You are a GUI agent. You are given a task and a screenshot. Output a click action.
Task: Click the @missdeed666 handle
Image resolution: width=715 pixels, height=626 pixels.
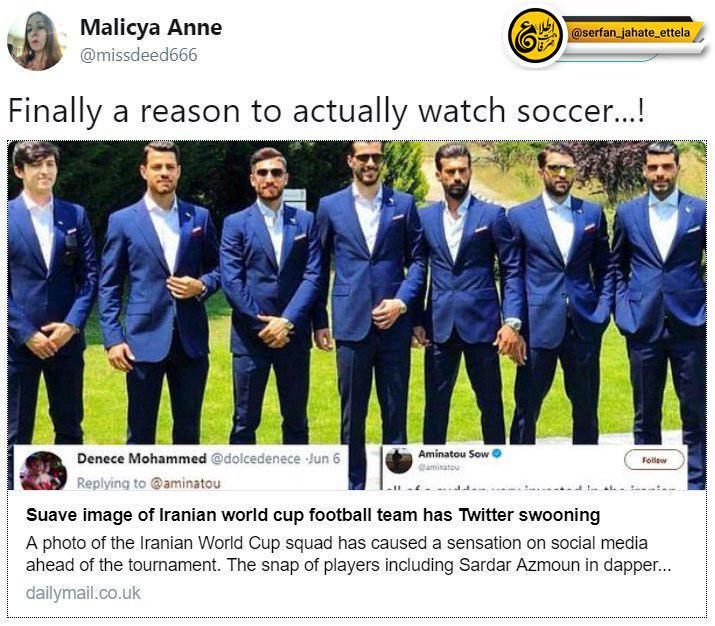(139, 55)
